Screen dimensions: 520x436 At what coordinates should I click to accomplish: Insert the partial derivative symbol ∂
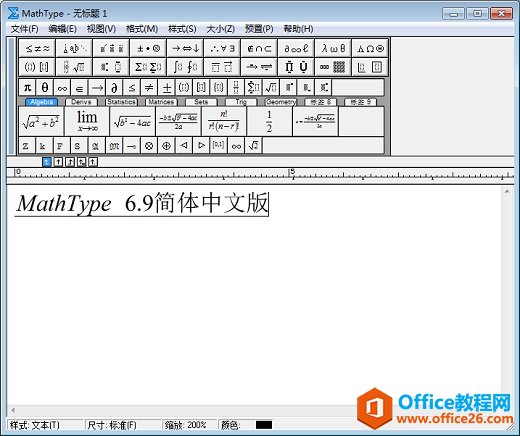click(x=114, y=88)
